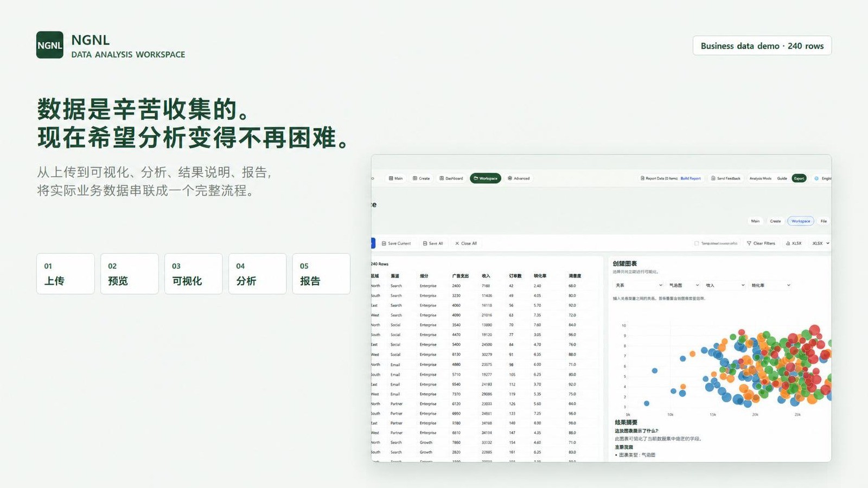This screenshot has height=488, width=868.
Task: Click the globe language icon
Action: click(x=816, y=178)
